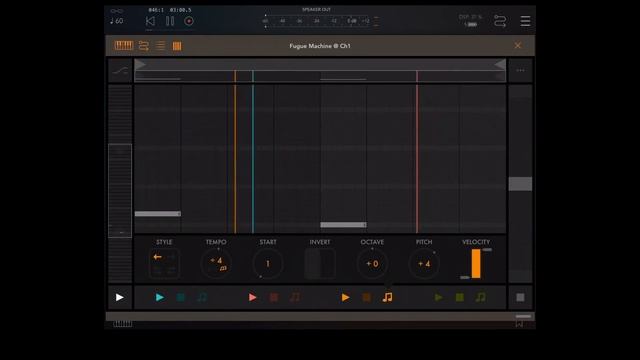Toggle the orange plugin window size icon
This screenshot has width=640, height=360.
[177, 46]
